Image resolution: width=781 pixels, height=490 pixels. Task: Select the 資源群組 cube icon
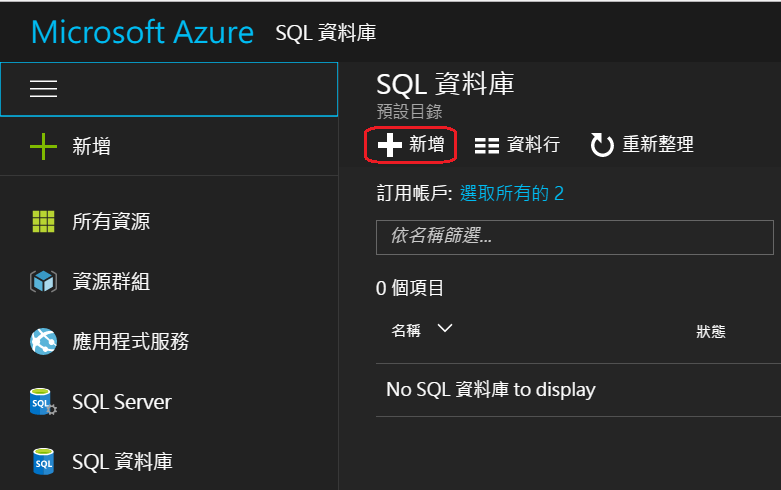(43, 282)
